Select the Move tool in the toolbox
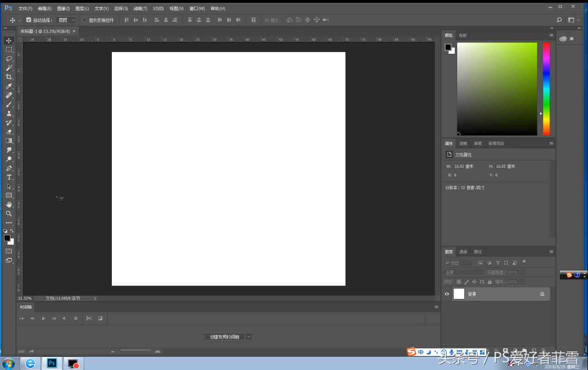The height and width of the screenshot is (370, 588). (x=9, y=41)
